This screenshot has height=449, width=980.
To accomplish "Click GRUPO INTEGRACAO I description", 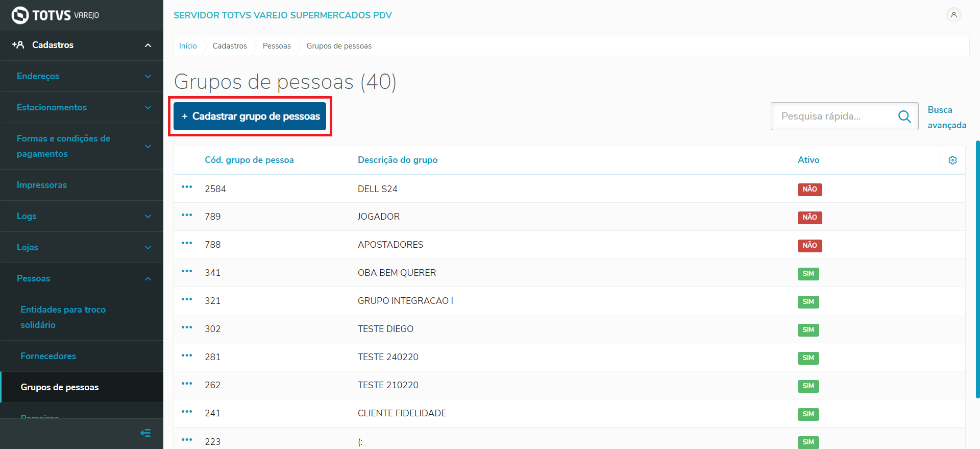I will [x=405, y=301].
